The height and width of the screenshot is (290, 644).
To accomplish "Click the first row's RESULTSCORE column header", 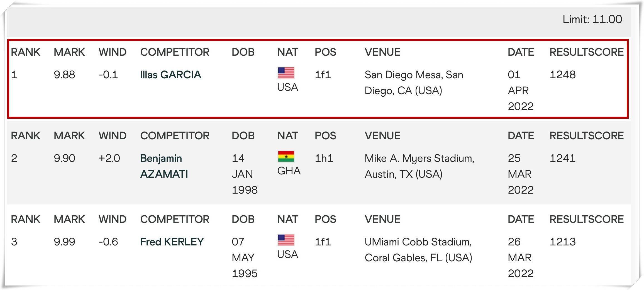I will click(586, 52).
